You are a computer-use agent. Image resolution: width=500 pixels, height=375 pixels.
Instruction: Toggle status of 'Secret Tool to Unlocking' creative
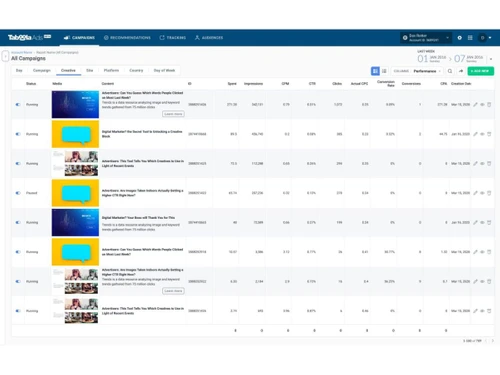tap(18, 134)
